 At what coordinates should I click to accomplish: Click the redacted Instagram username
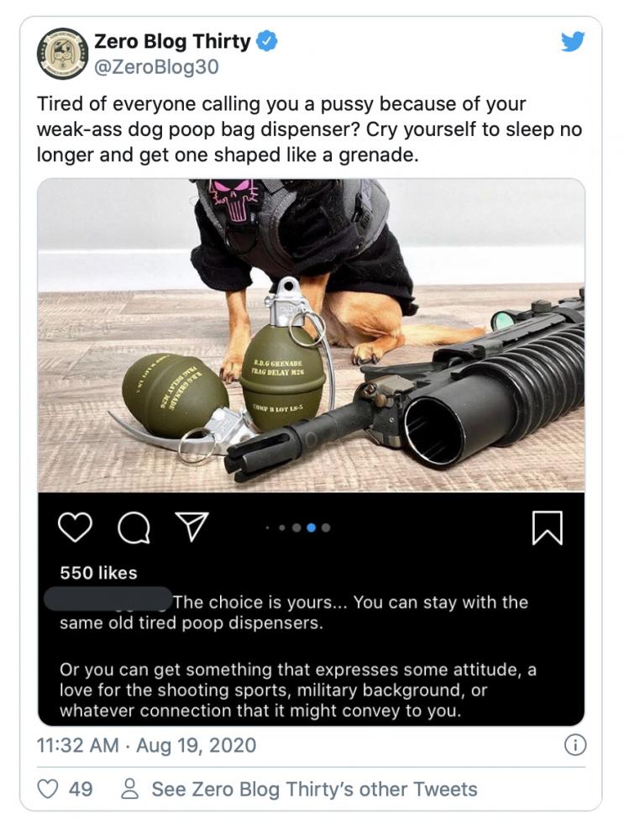[107, 598]
